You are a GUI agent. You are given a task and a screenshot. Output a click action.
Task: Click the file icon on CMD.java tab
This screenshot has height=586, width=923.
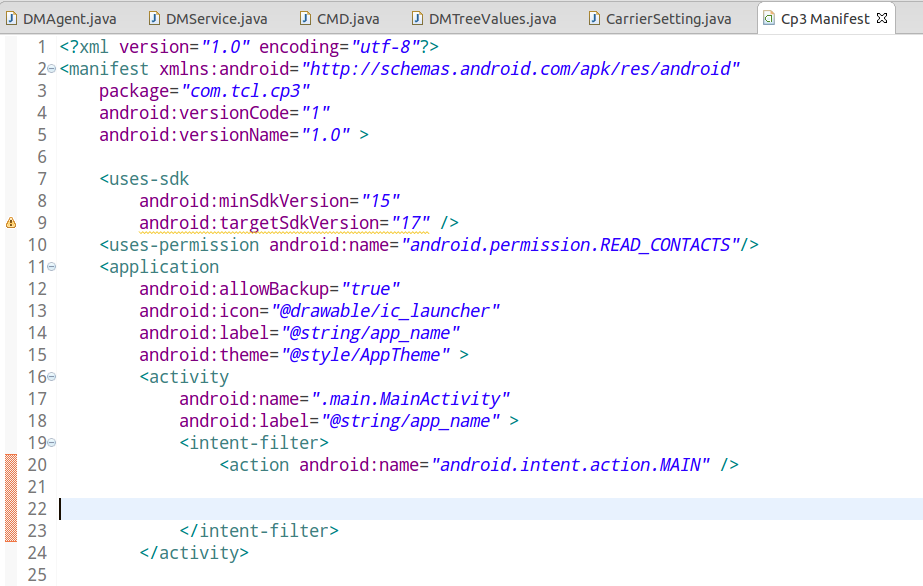[306, 19]
